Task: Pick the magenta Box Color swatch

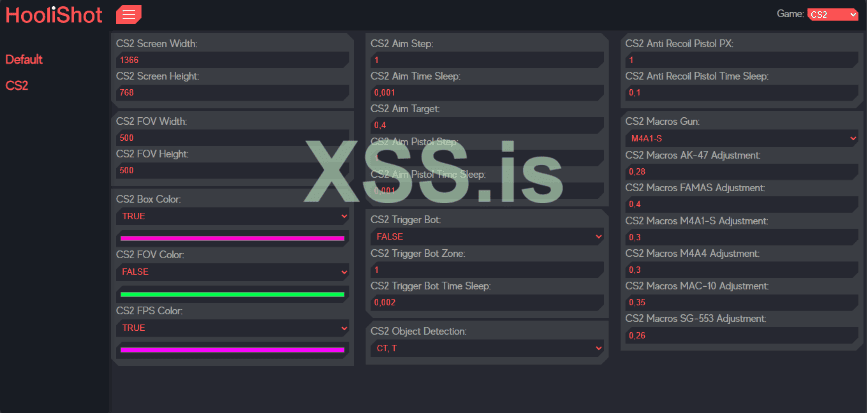Action: point(232,238)
